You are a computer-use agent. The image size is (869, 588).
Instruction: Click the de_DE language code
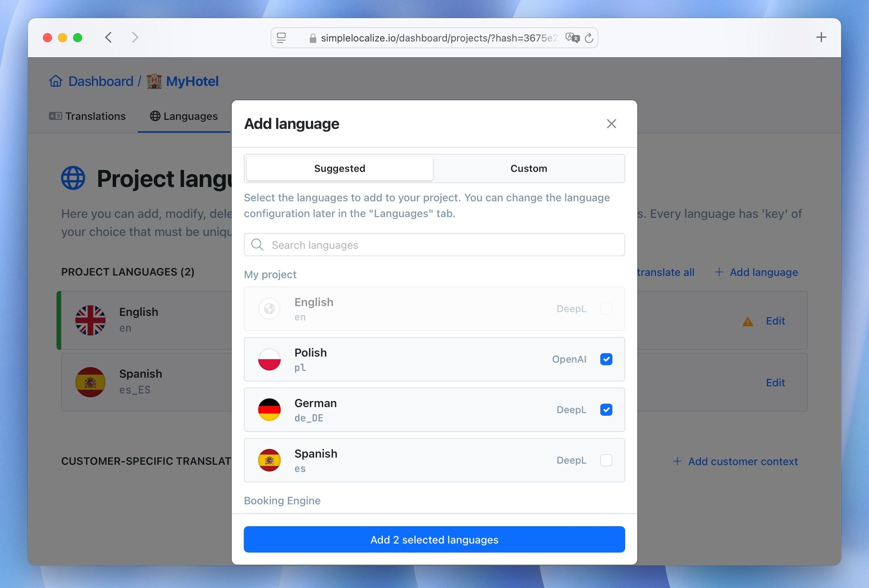point(309,418)
